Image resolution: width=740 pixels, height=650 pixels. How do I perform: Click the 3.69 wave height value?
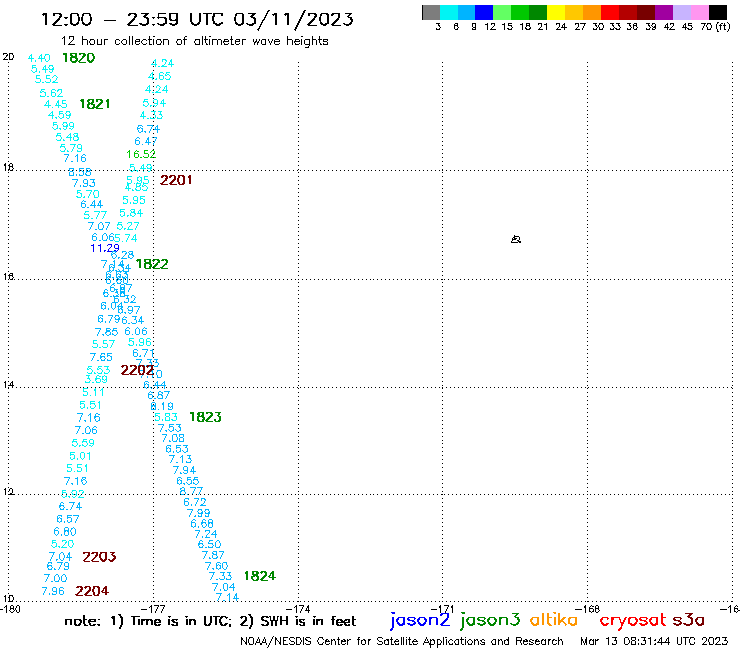(x=96, y=379)
